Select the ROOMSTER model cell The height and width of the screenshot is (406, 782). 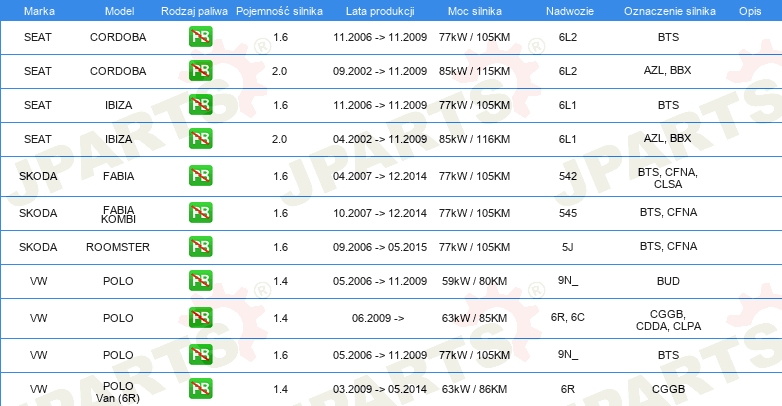pos(118,247)
